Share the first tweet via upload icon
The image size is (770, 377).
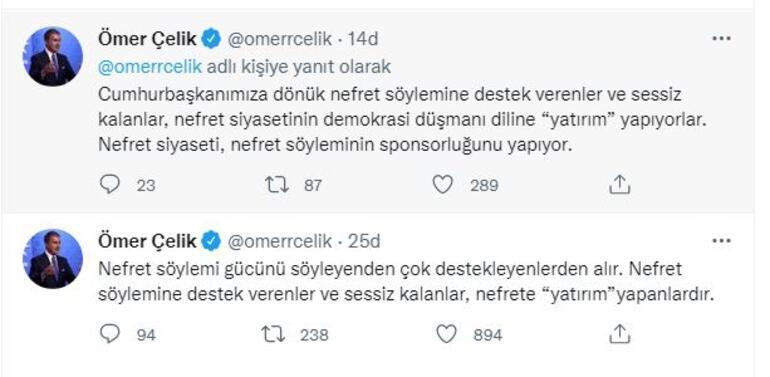pos(619,185)
